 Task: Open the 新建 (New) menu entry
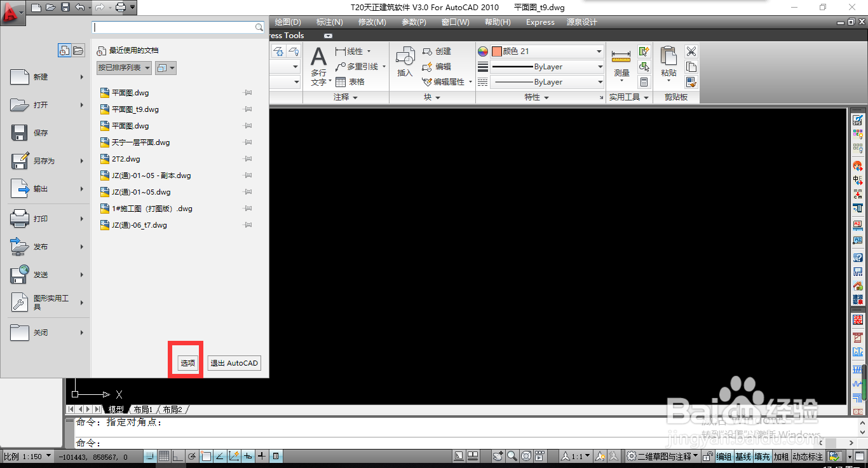47,77
